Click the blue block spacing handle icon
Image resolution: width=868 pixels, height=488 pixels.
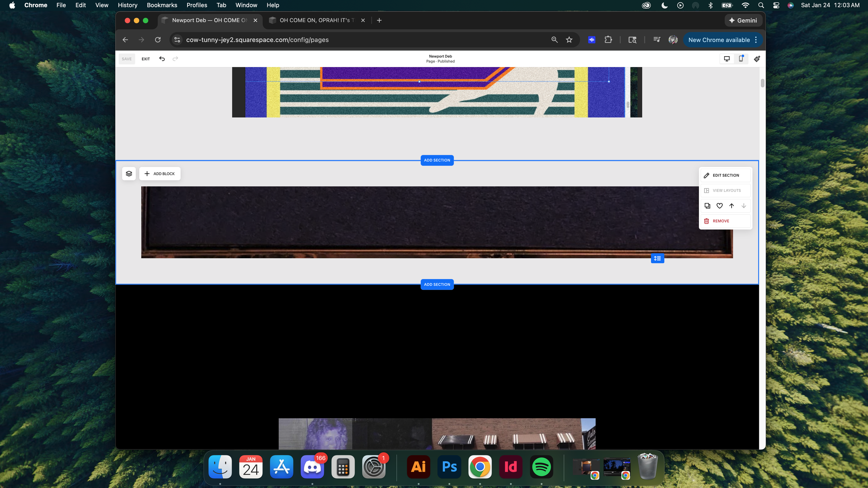[x=657, y=258]
